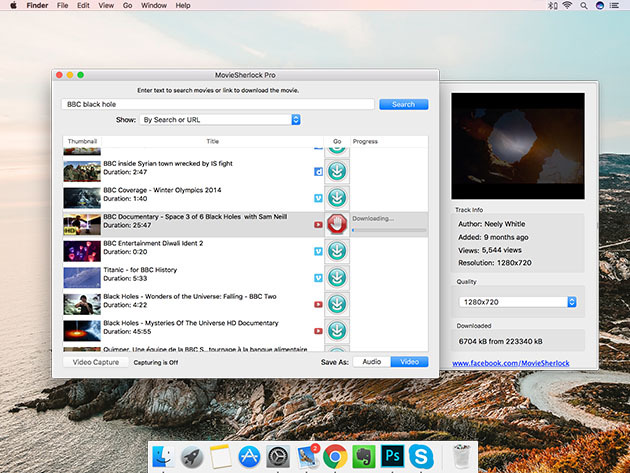The image size is (630, 473).
Task: Open Mail app with badge in dock
Action: click(x=307, y=457)
